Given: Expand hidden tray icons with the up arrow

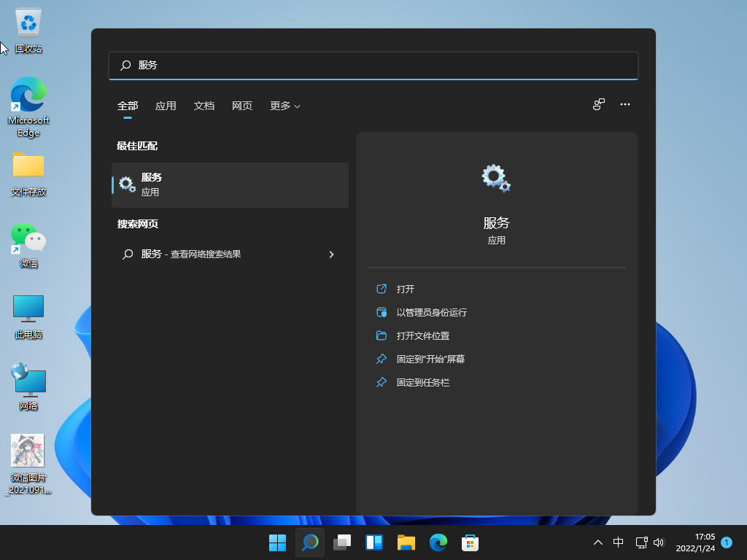Looking at the screenshot, I should pyautogui.click(x=597, y=542).
